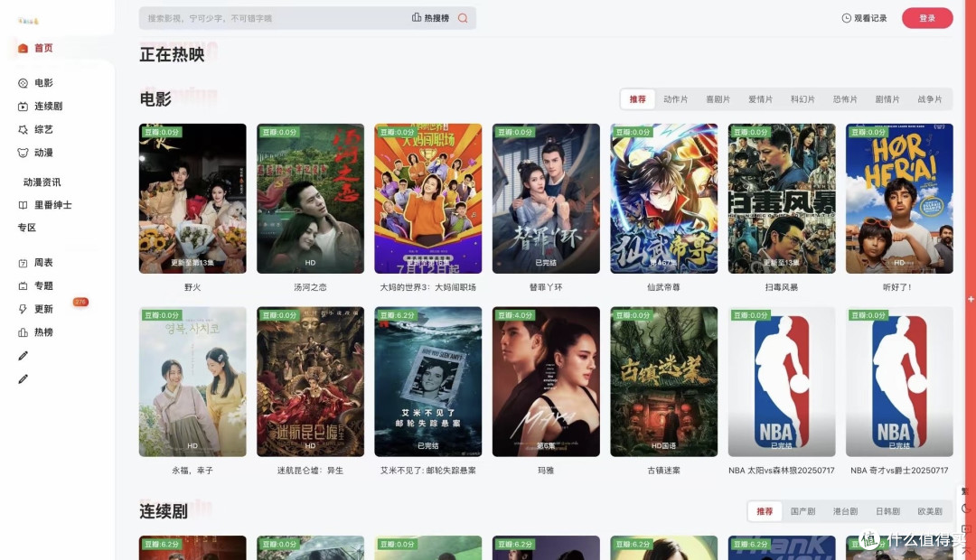Click the first pencil icon in sidebar

pos(23,355)
